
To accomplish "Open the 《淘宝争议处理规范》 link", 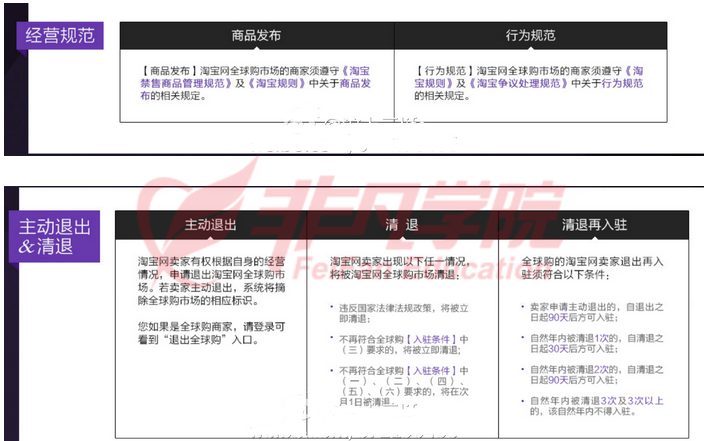I will pyautogui.click(x=518, y=83).
